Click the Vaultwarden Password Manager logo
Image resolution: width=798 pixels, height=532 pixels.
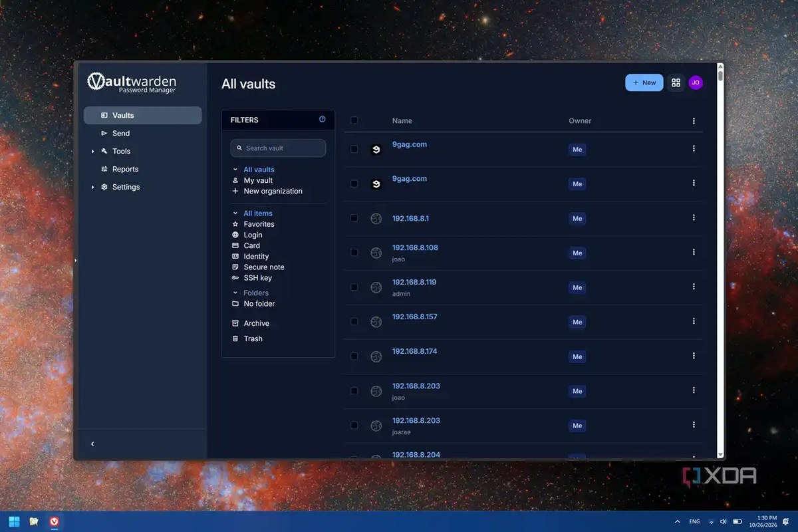[132, 82]
